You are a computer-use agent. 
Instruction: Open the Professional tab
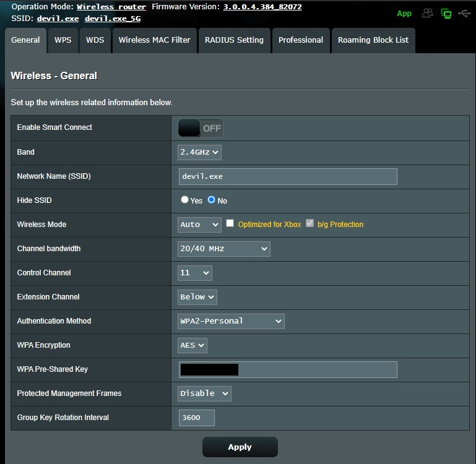click(301, 40)
